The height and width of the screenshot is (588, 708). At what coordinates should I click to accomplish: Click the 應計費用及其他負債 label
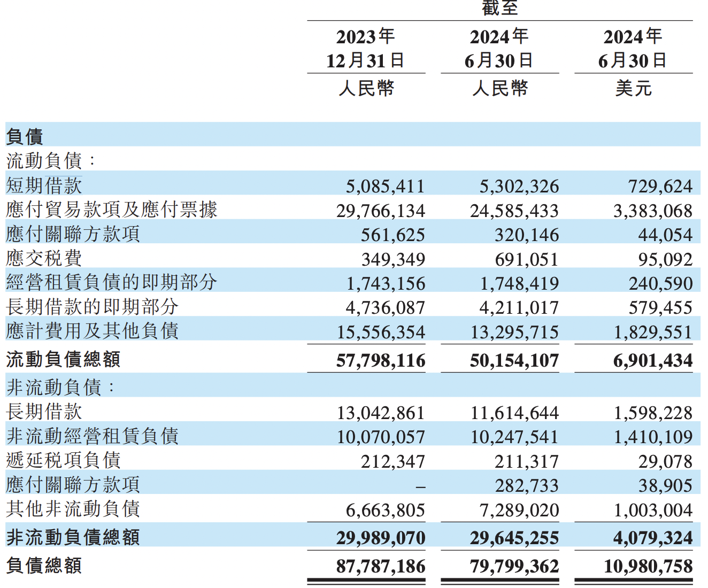coord(92,331)
